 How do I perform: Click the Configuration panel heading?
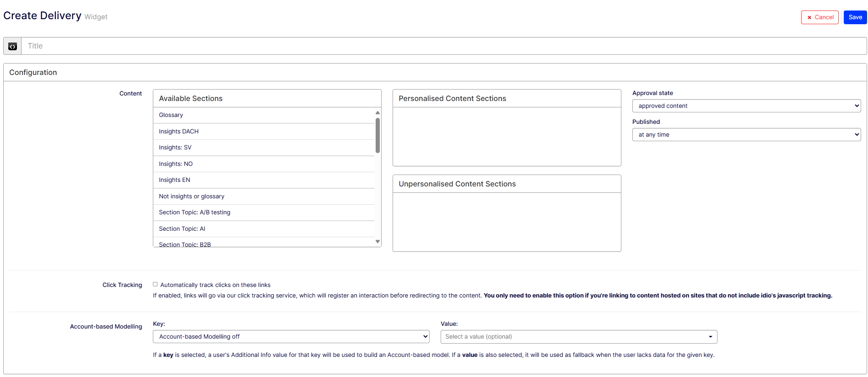tap(33, 73)
